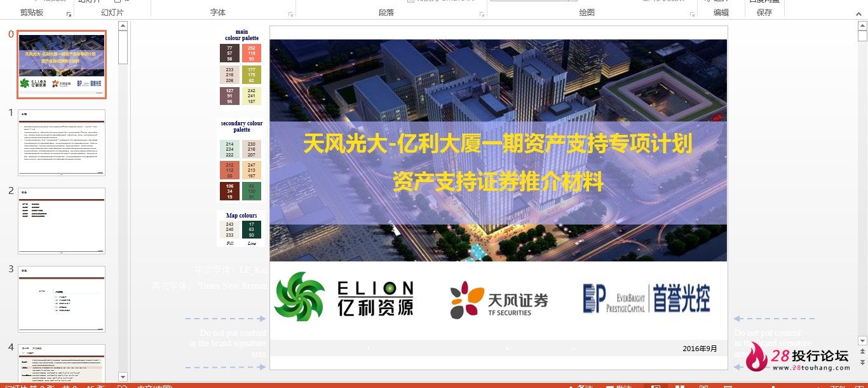
Task: Click the 'secondary colour palette' heading
Action: point(241,127)
